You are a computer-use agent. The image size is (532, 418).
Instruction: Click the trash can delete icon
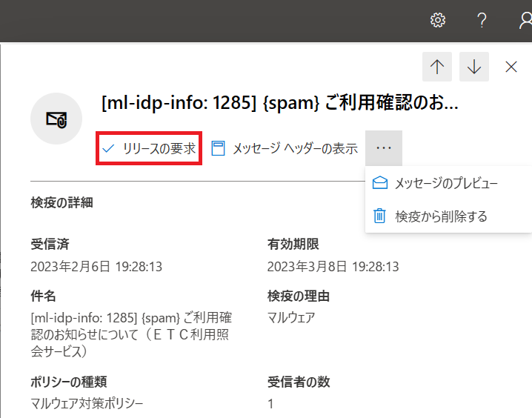point(379,216)
